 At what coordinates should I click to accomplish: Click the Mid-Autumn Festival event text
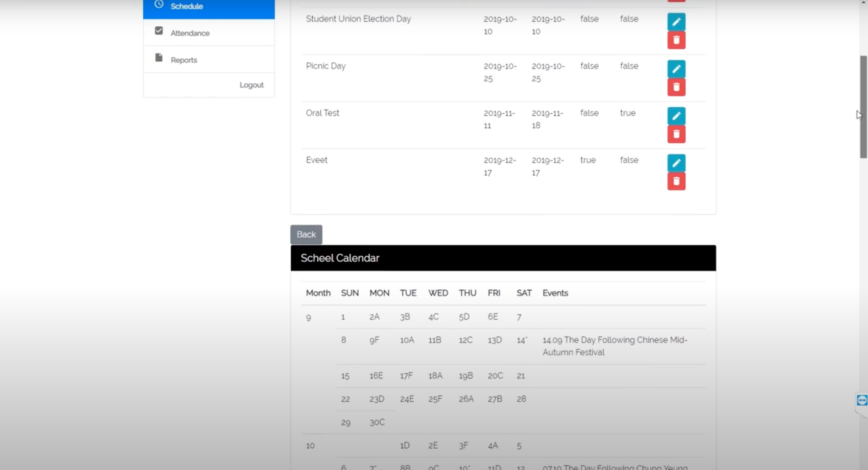pos(614,346)
